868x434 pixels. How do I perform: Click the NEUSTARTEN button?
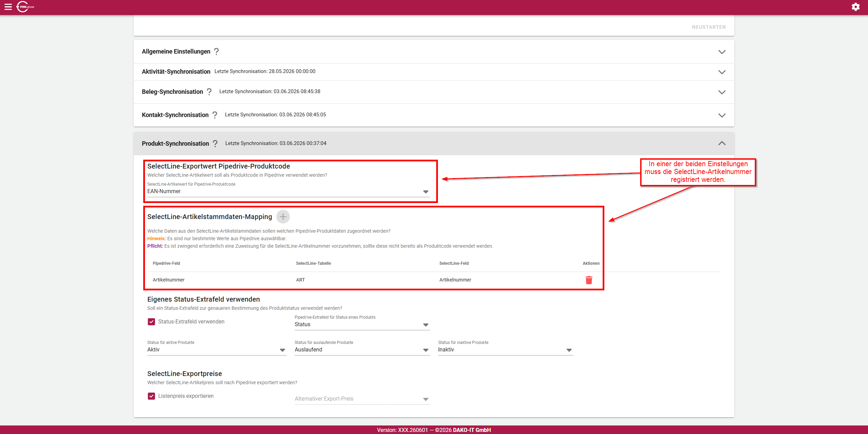click(709, 27)
